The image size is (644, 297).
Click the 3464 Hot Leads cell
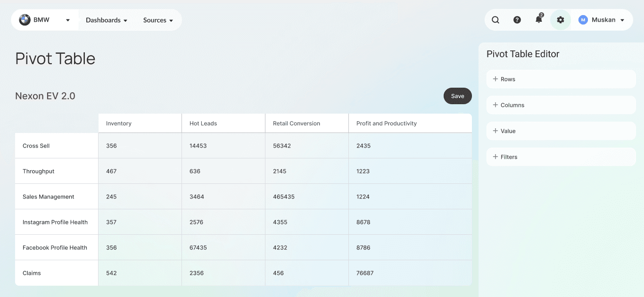click(x=223, y=197)
